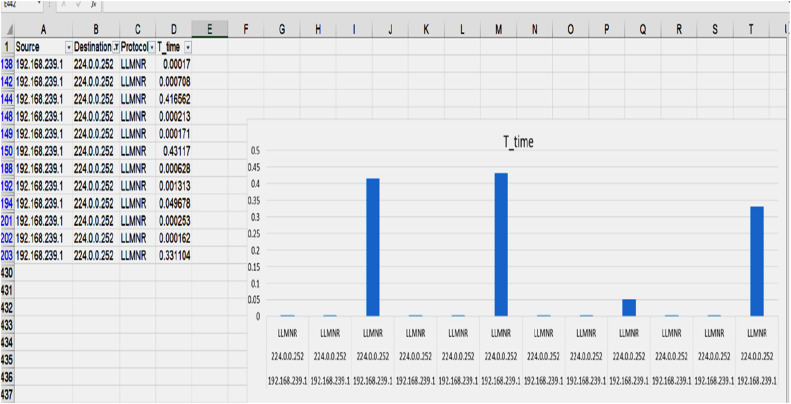Select column B header

pyautogui.click(x=96, y=30)
